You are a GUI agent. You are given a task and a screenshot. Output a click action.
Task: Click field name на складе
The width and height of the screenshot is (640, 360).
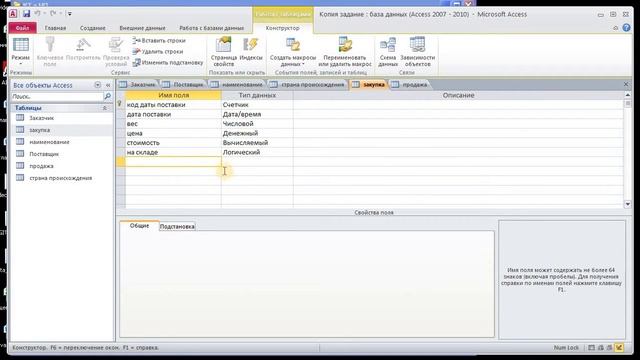coord(173,152)
